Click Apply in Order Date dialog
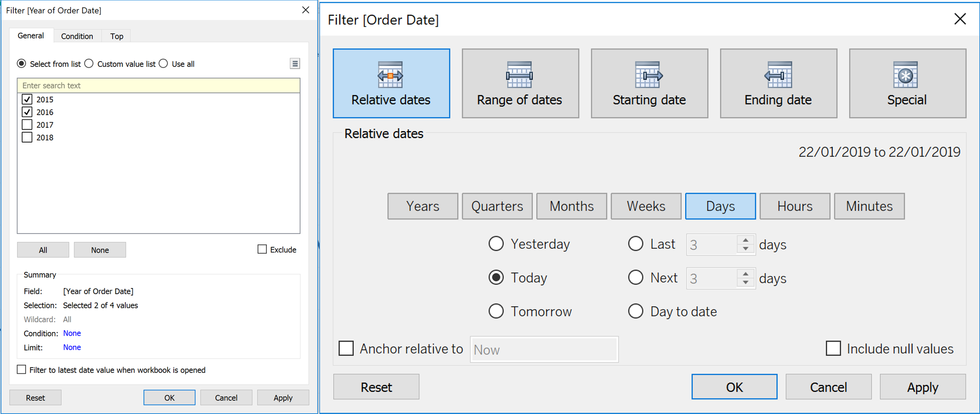 click(923, 387)
